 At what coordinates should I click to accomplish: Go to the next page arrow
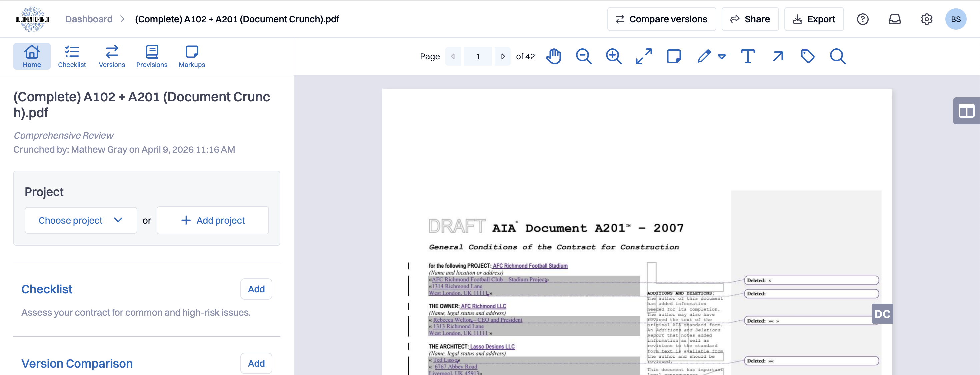[x=503, y=56]
